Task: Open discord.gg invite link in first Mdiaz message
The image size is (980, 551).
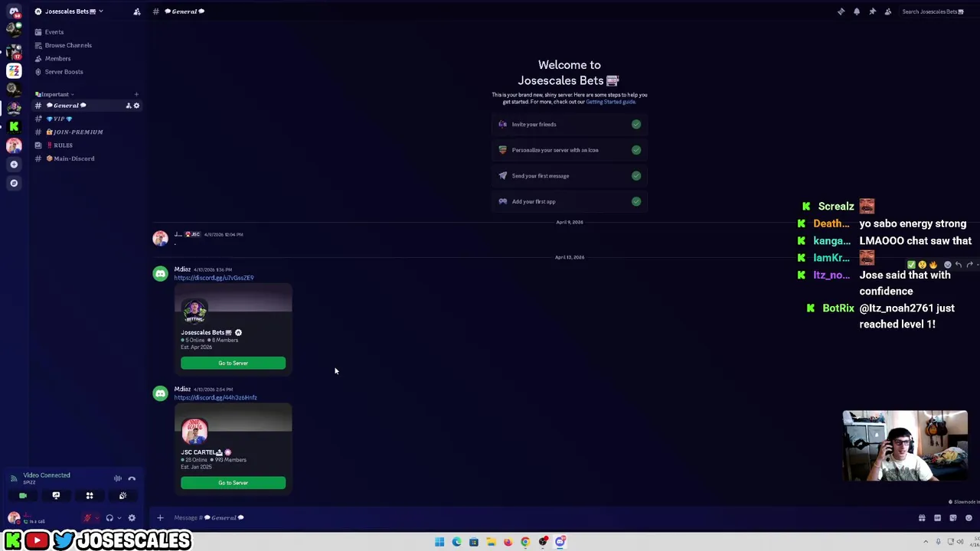Action: (x=214, y=278)
